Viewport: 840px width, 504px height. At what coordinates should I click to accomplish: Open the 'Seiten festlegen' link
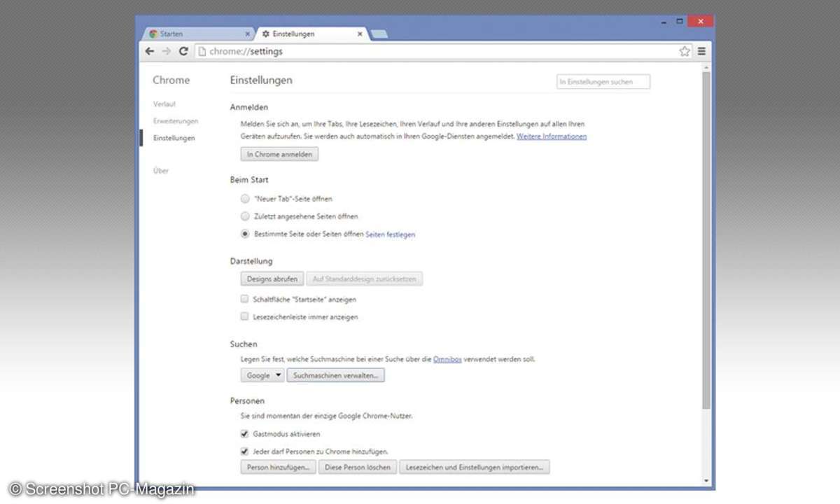coord(391,234)
